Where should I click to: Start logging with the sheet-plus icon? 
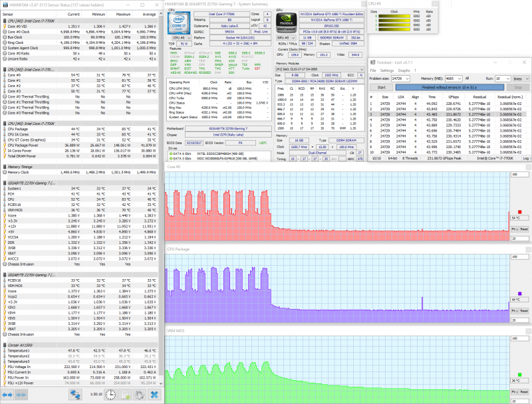pyautogui.click(x=125, y=395)
